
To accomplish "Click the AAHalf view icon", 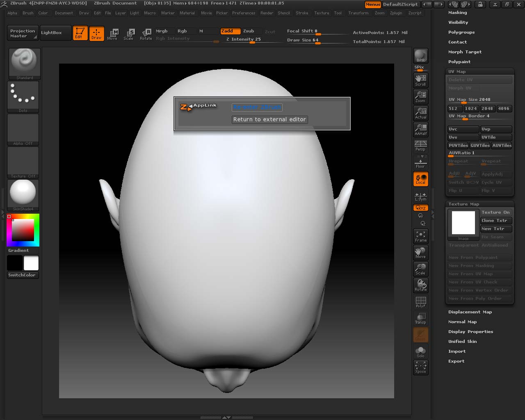I will click(420, 129).
